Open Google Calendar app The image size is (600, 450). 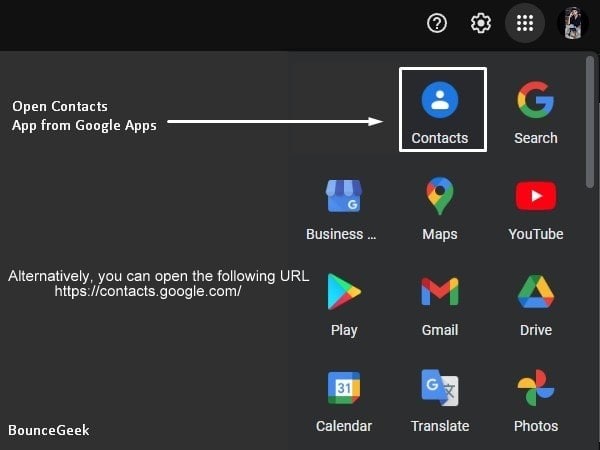[x=343, y=401]
